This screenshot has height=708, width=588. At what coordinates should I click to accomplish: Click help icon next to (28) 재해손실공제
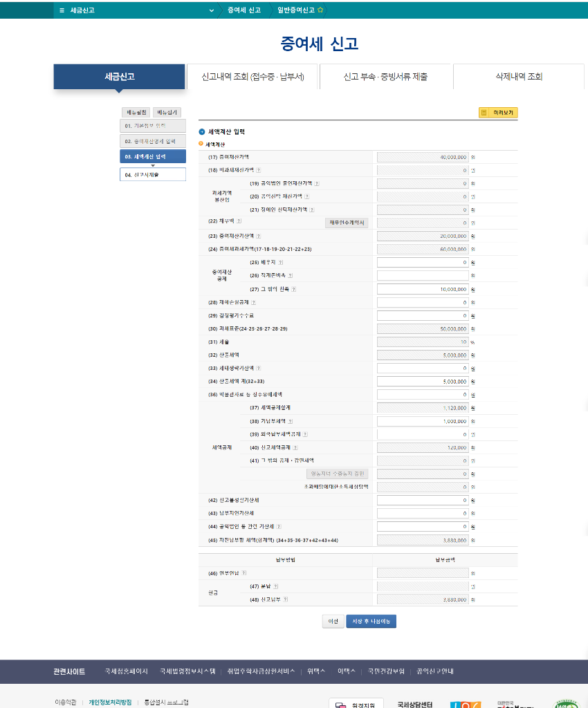point(254,302)
